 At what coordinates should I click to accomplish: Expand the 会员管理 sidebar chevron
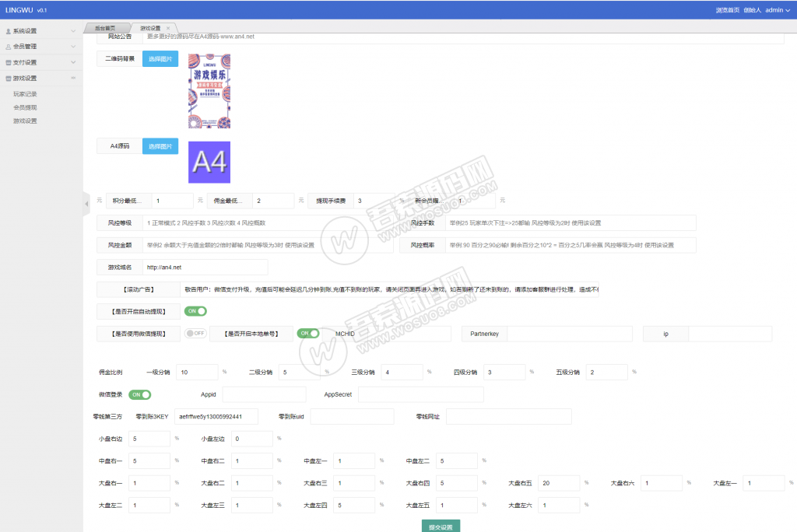[73, 47]
